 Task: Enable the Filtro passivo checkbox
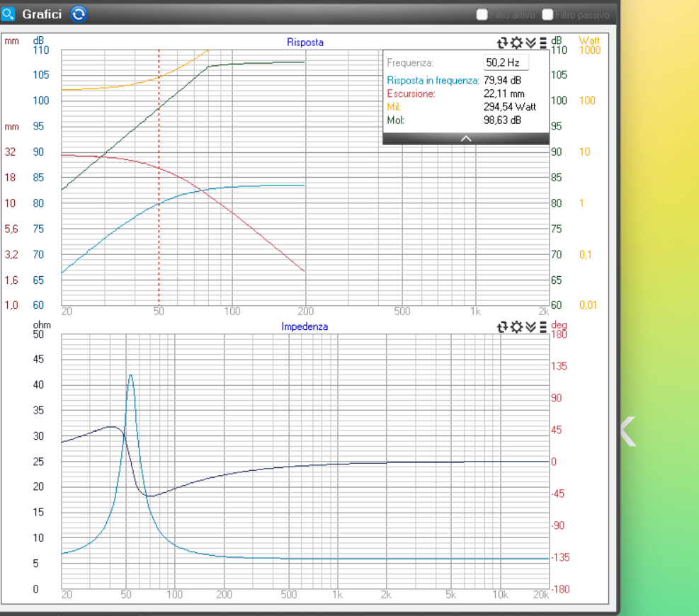[547, 15]
